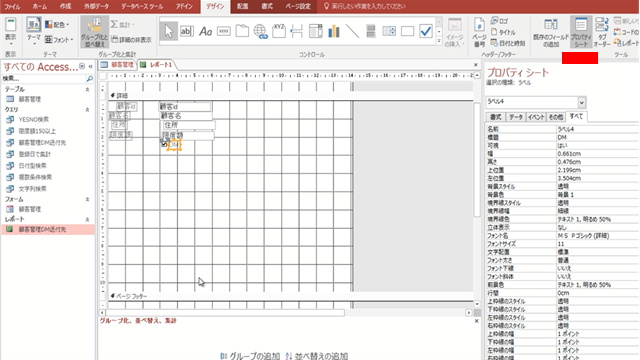
Task: Collapse the クエリ group in navigation pane
Action: click(87, 110)
